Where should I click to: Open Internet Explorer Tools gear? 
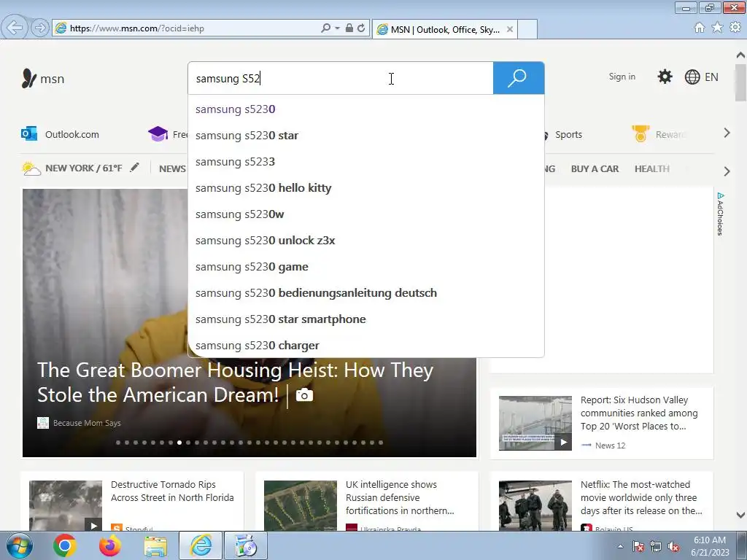click(735, 28)
